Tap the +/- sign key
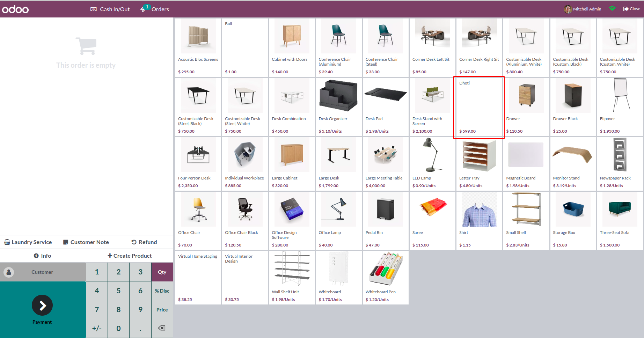Image resolution: width=644 pixels, height=338 pixels. pyautogui.click(x=97, y=329)
